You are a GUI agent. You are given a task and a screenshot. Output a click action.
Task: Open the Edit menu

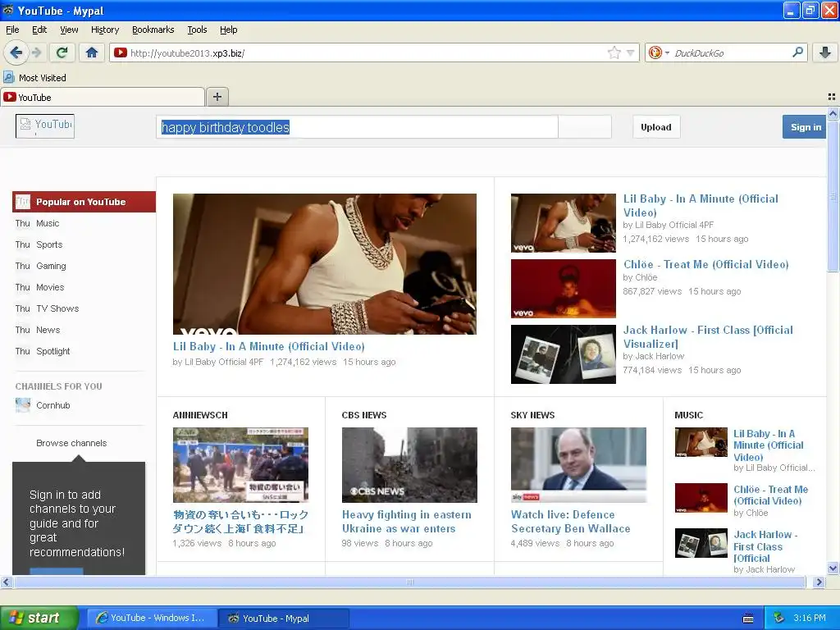click(x=39, y=30)
